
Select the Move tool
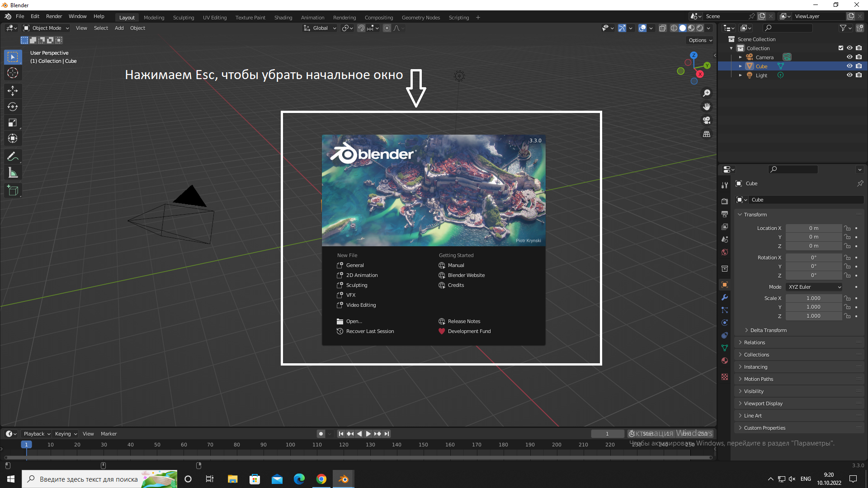[x=13, y=91]
